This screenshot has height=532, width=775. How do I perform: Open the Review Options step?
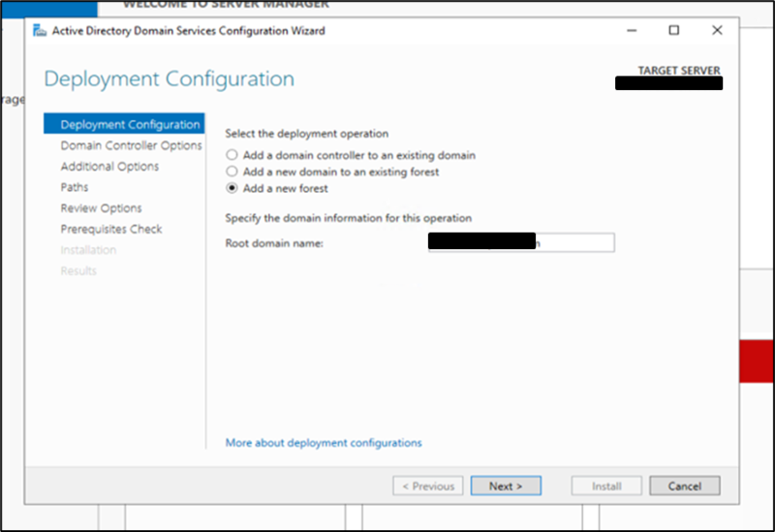click(x=102, y=208)
